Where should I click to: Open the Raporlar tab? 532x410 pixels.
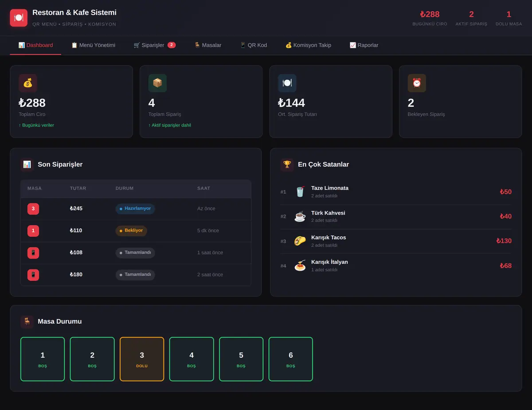(364, 45)
